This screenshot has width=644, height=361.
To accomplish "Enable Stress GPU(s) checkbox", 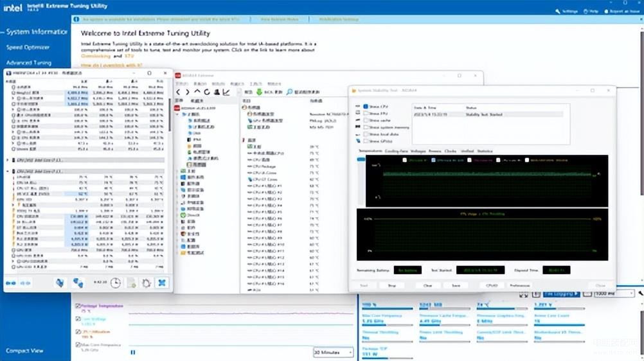I will click(366, 141).
